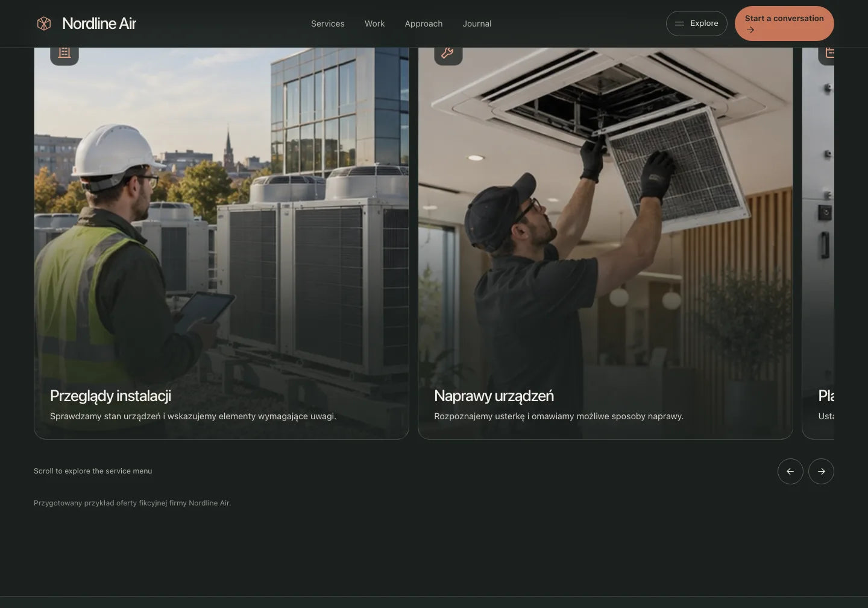Open the Naprawy urządzeń service card

tap(605, 243)
